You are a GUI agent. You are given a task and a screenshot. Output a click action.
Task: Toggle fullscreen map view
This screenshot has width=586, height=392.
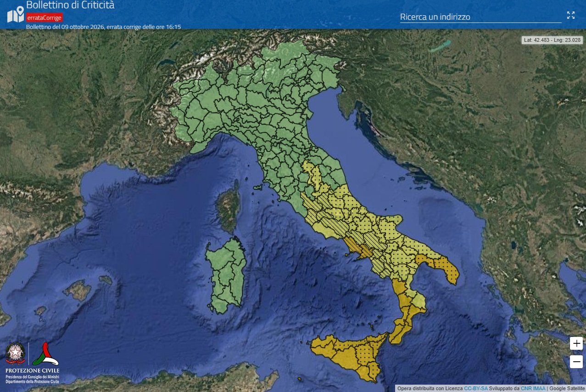tap(570, 15)
